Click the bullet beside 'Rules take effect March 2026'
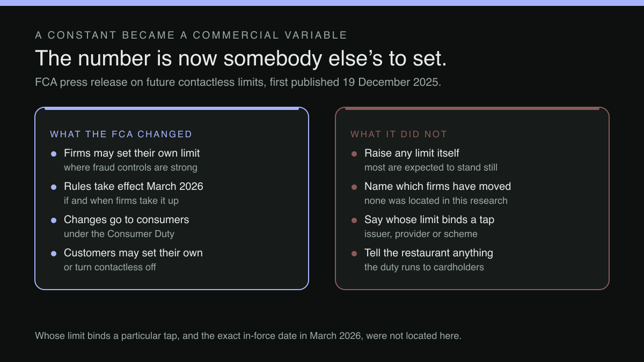This screenshot has width=644, height=362. pos(54,187)
